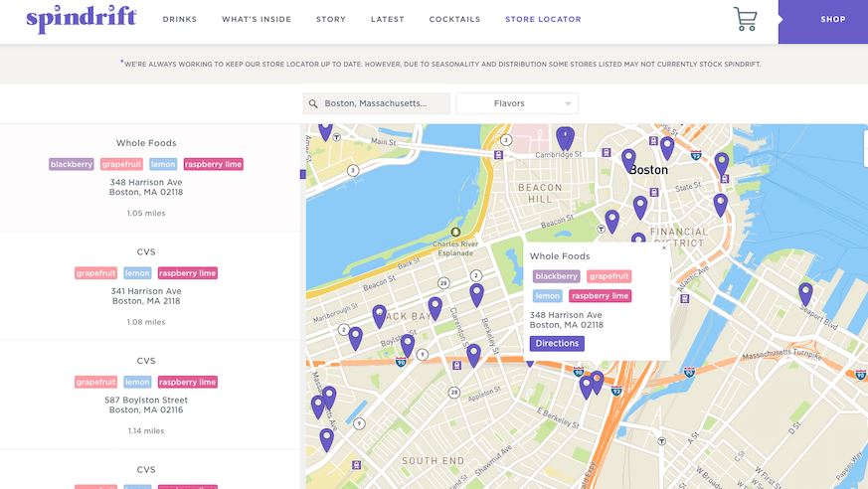Click the raspberry lime tag in map popup

[601, 296]
